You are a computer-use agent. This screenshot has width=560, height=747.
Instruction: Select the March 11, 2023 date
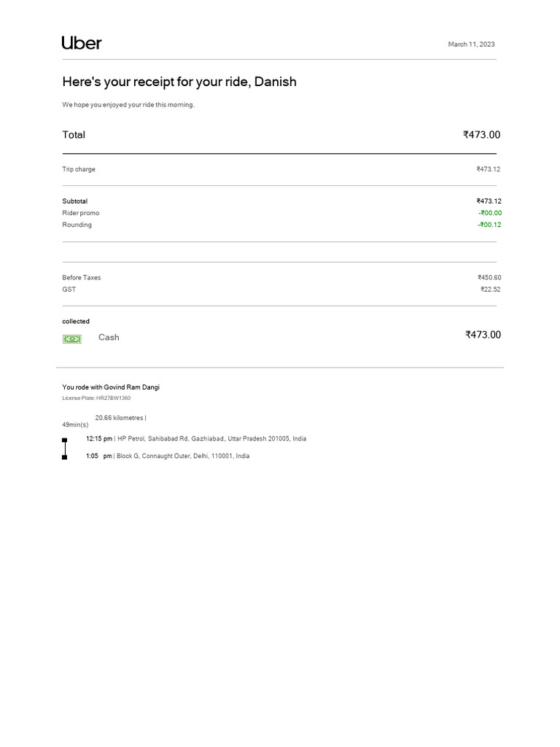472,44
